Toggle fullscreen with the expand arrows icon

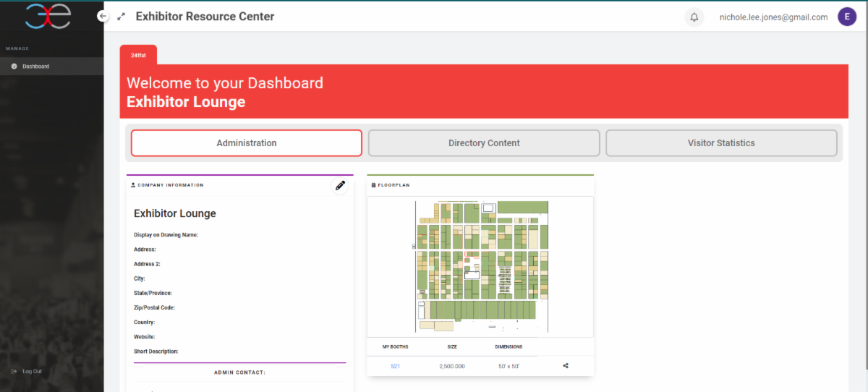point(121,16)
